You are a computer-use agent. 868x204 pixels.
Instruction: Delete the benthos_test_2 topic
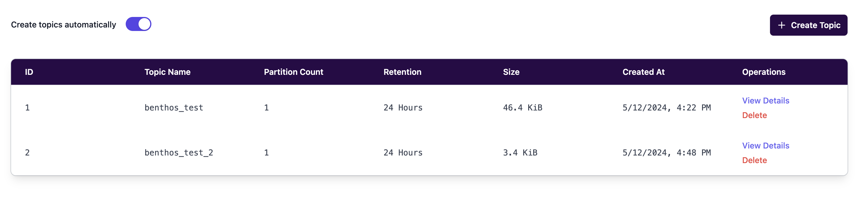point(754,160)
